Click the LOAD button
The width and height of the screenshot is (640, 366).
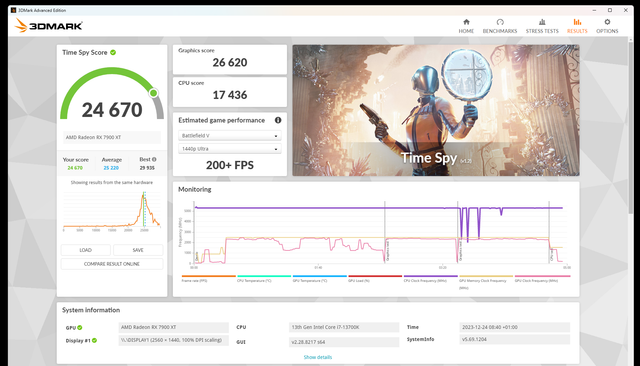pyautogui.click(x=85, y=250)
